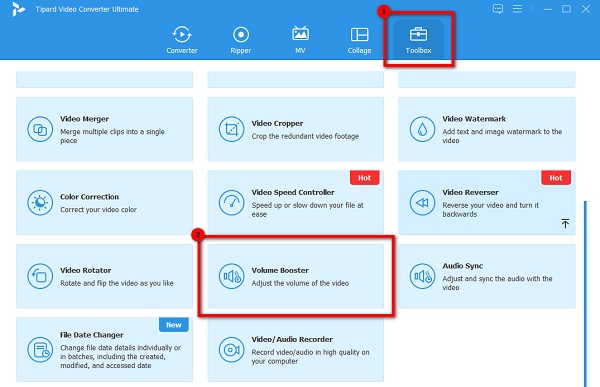This screenshot has width=600, height=387.
Task: Click the Audio Sync speaker icon
Action: click(422, 276)
